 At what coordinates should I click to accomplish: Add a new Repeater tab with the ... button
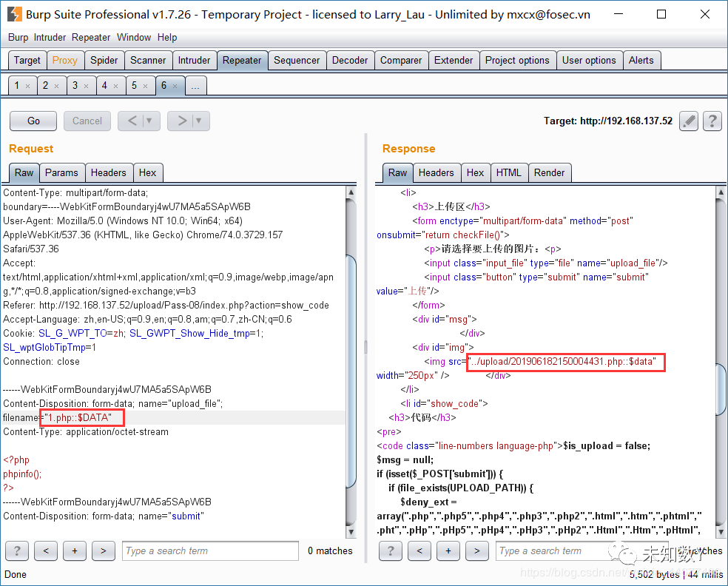[x=195, y=86]
